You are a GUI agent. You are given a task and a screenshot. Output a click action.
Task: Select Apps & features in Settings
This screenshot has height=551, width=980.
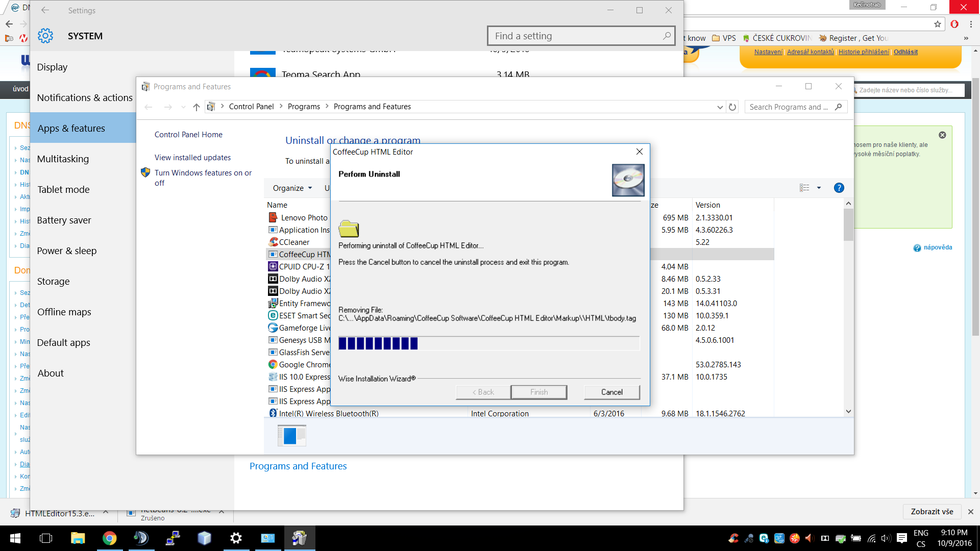pos(83,128)
